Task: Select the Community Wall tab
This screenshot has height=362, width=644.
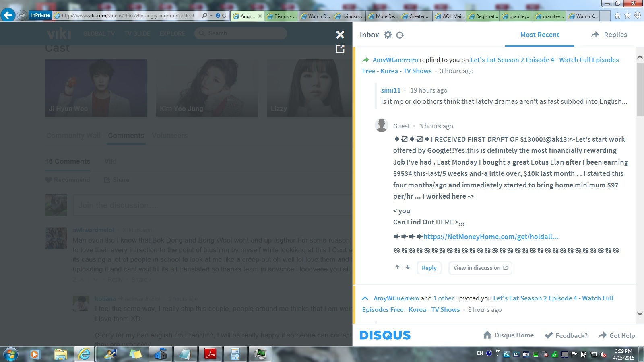Action: (x=73, y=136)
